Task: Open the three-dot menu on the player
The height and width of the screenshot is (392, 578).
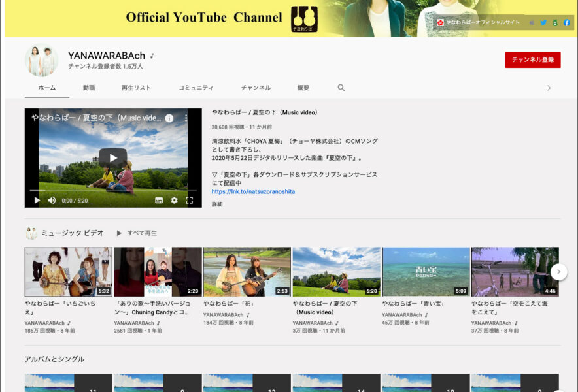Action: pos(186,118)
